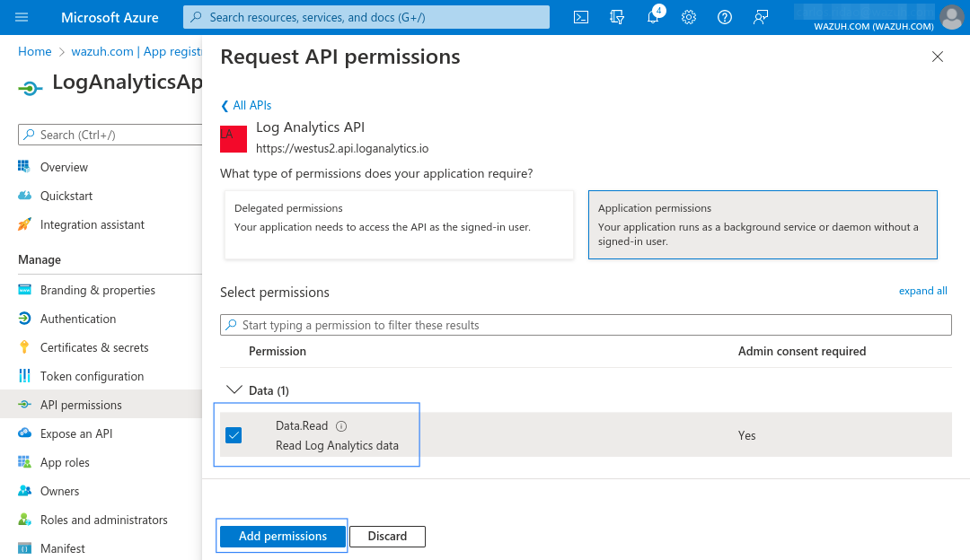The image size is (970, 560).
Task: Focus the sidebar Search (Ctrl+/) field
Action: pos(110,135)
